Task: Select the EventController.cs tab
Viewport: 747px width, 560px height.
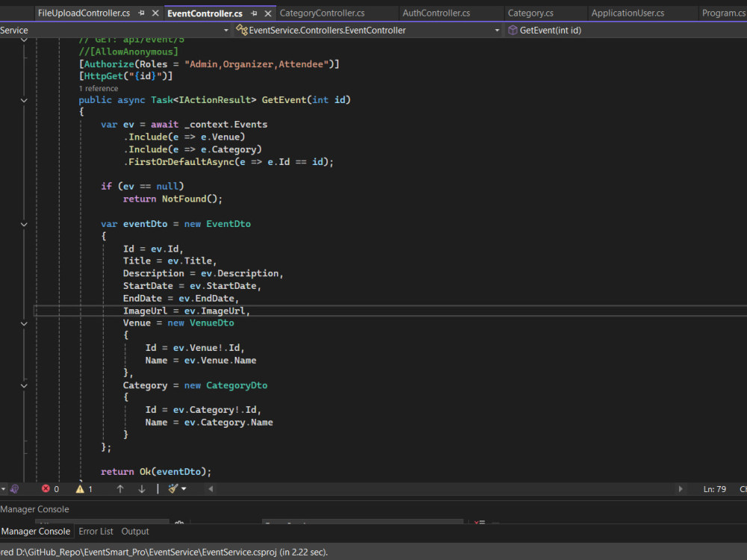Action: (x=205, y=13)
